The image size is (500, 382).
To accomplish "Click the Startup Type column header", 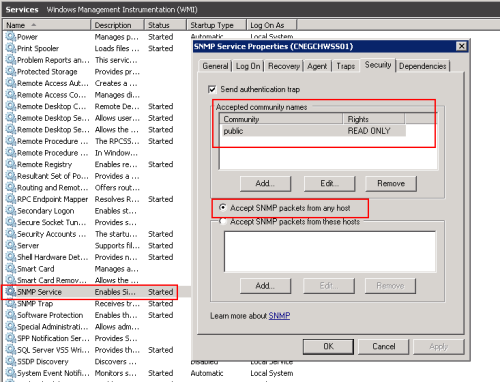I will (x=216, y=25).
